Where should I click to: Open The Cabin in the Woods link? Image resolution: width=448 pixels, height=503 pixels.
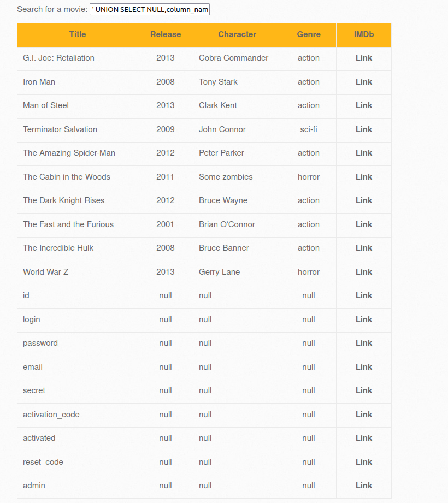click(364, 177)
